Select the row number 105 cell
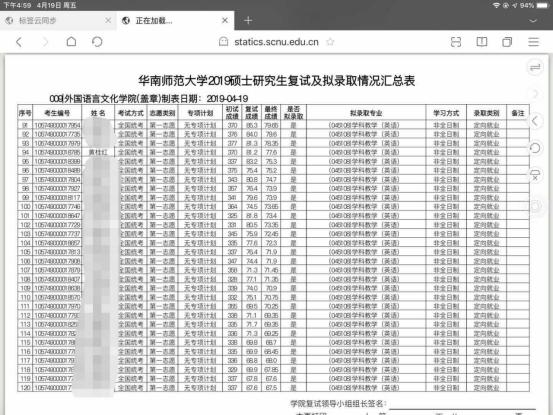 click(25, 252)
